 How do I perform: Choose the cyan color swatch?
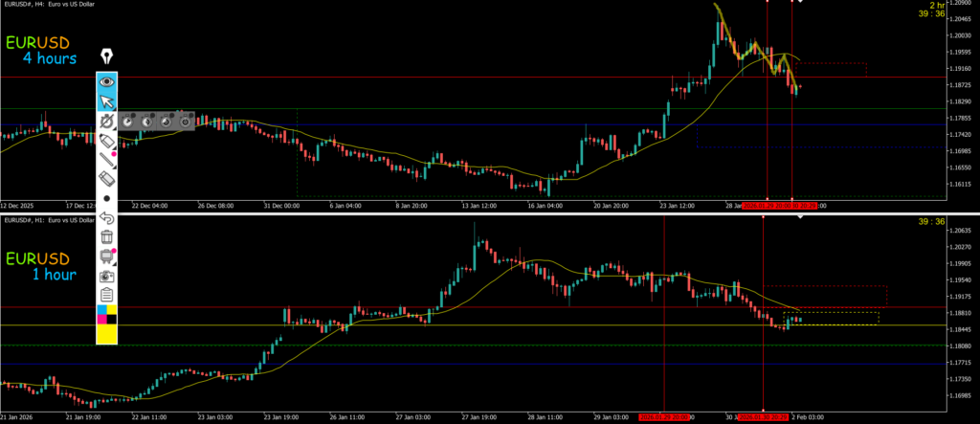pyautogui.click(x=101, y=310)
